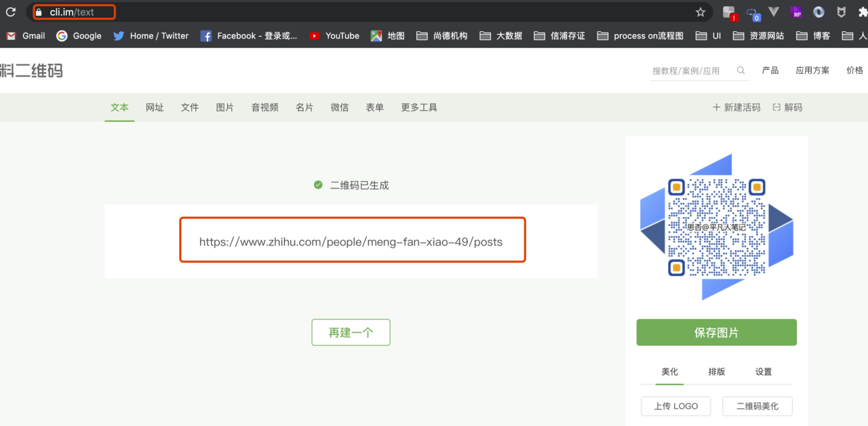Switch to the 网址 tab
Image resolution: width=868 pixels, height=426 pixels.
pyautogui.click(x=155, y=107)
